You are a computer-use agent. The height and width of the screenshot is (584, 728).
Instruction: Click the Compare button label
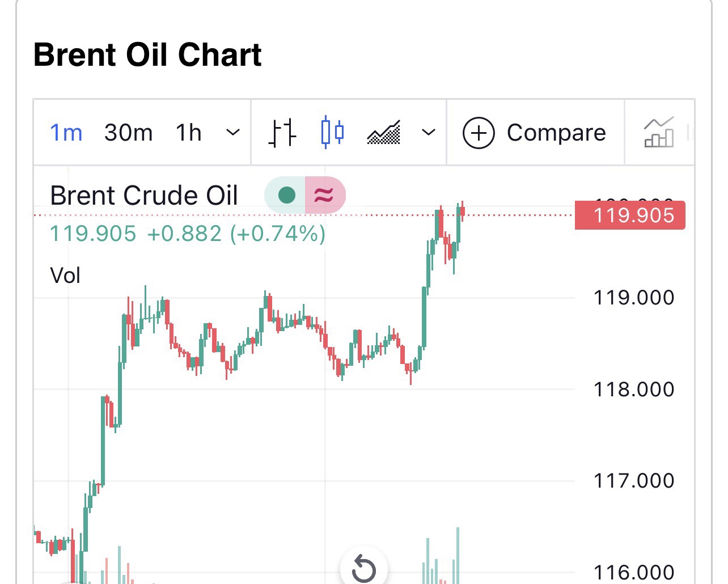pos(556,133)
